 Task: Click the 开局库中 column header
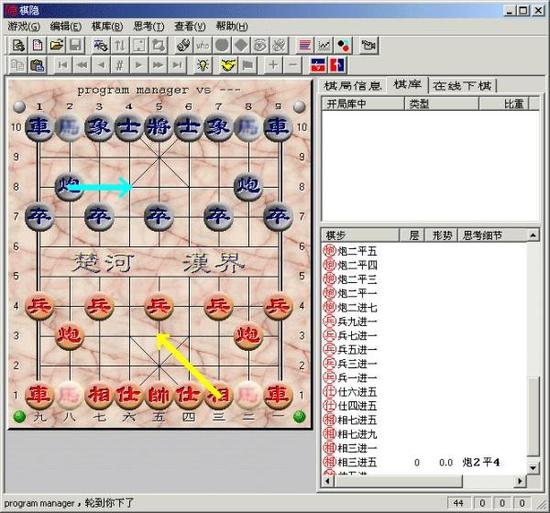tap(363, 104)
